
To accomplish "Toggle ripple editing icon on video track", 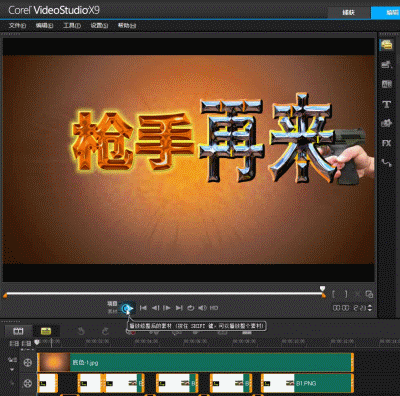I will click(12, 360).
